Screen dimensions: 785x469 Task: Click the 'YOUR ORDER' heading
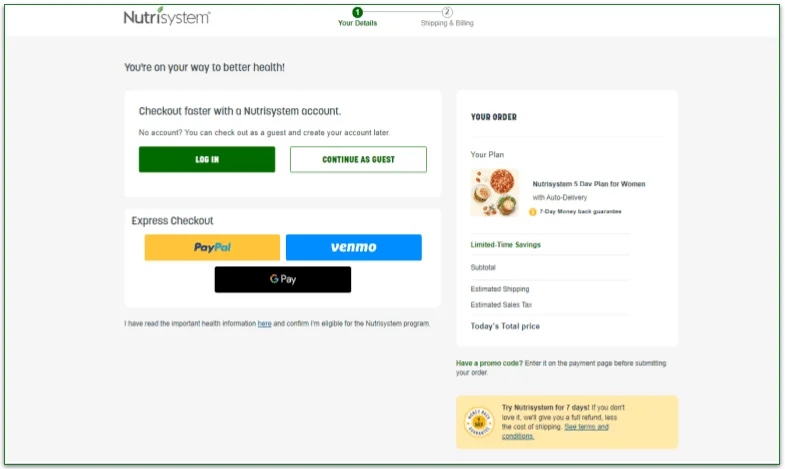(494, 117)
